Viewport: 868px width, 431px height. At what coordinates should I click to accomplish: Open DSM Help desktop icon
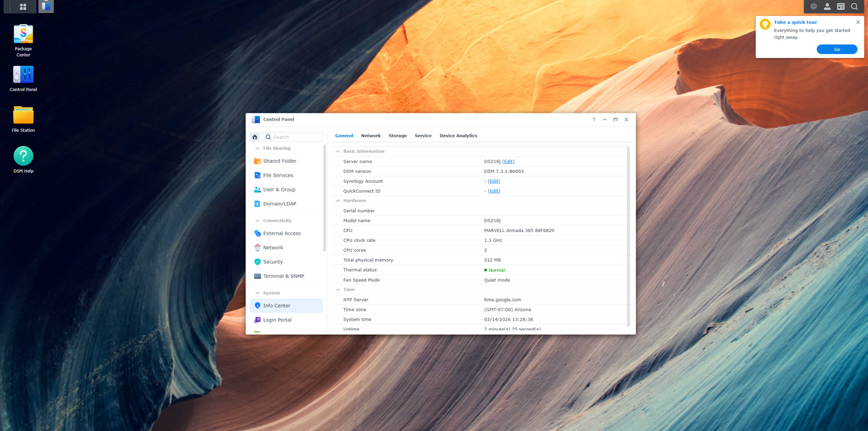(23, 156)
